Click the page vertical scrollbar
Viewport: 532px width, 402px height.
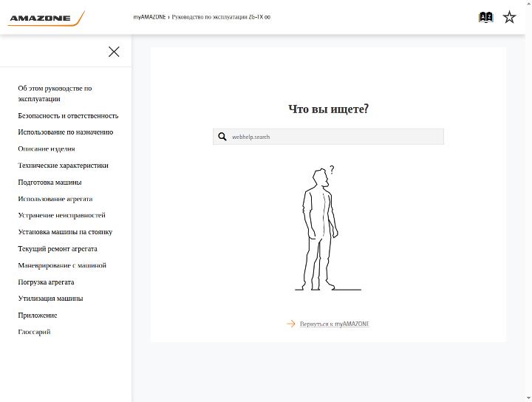(528, 201)
